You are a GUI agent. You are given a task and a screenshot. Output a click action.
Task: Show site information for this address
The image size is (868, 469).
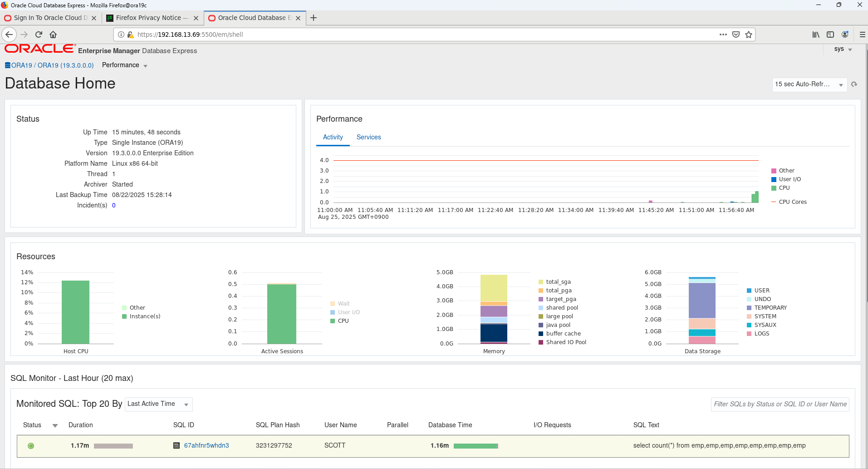pos(121,35)
